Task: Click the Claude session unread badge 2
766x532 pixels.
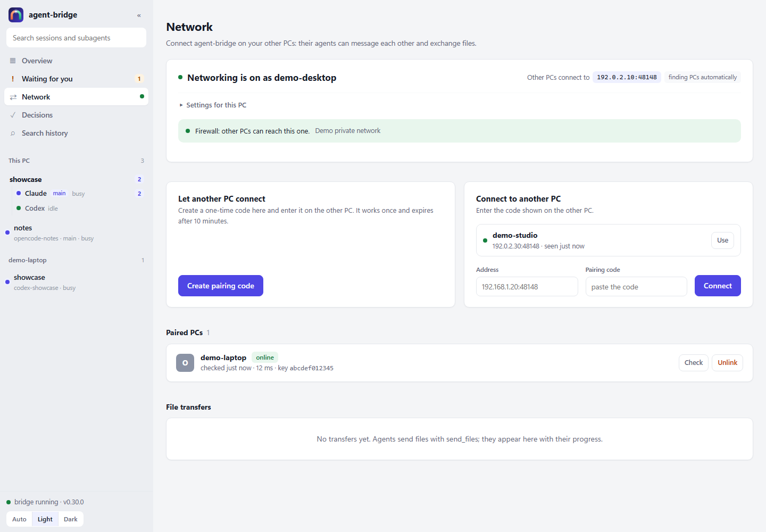Action: tap(139, 194)
